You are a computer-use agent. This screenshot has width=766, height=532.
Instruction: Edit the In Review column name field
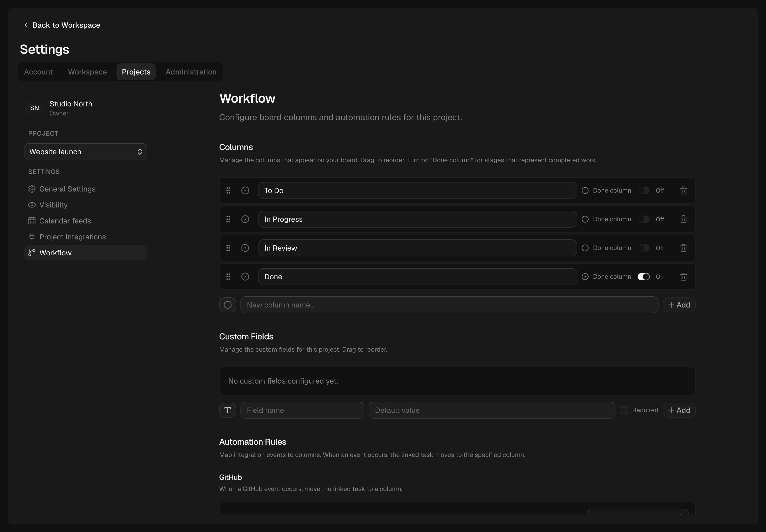click(417, 248)
